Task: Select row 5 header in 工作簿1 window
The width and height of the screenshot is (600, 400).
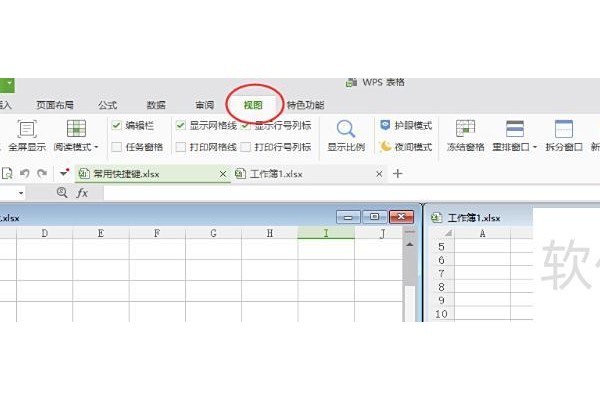Action: tap(442, 247)
